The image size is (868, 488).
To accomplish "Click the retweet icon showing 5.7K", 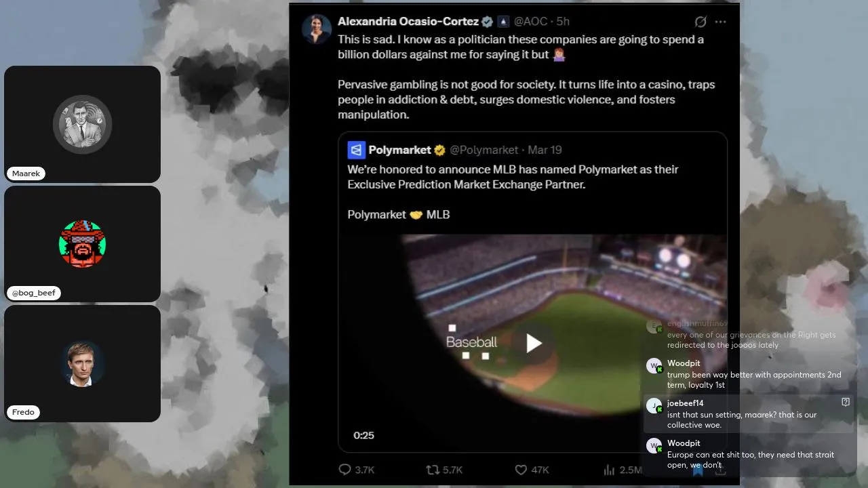I will tap(432, 470).
